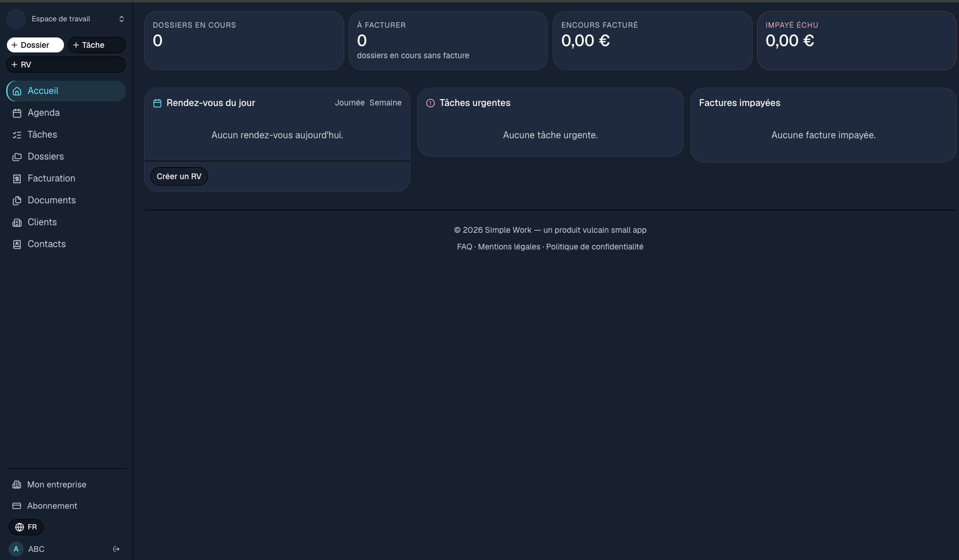
Task: Click the Dossiers folder icon
Action: click(x=17, y=157)
